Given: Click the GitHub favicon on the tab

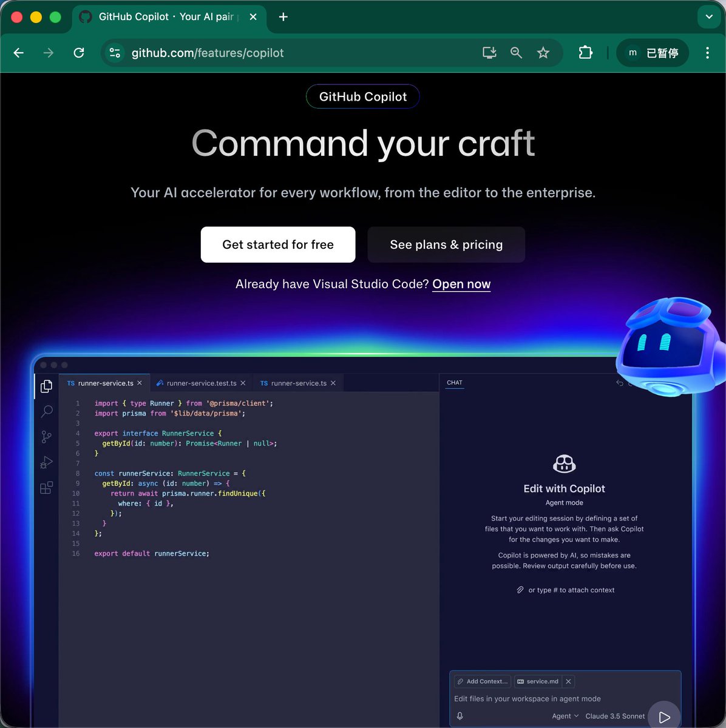Looking at the screenshot, I should [x=86, y=17].
